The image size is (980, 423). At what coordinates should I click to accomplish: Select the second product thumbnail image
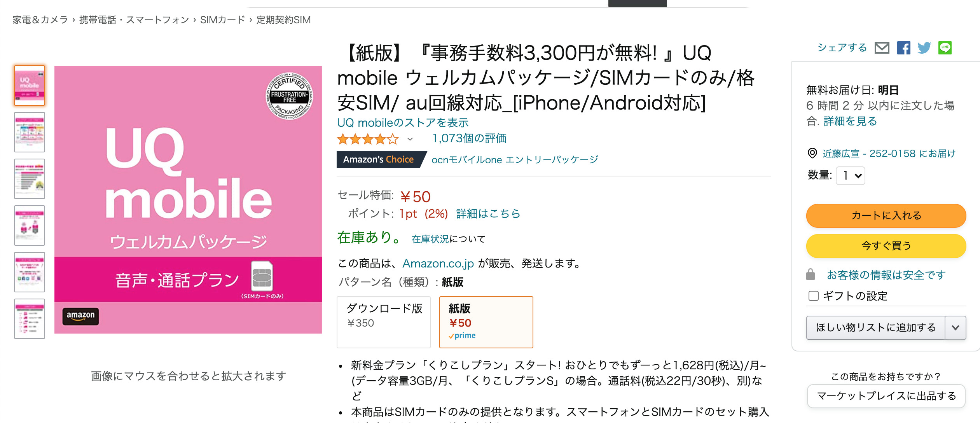click(30, 132)
